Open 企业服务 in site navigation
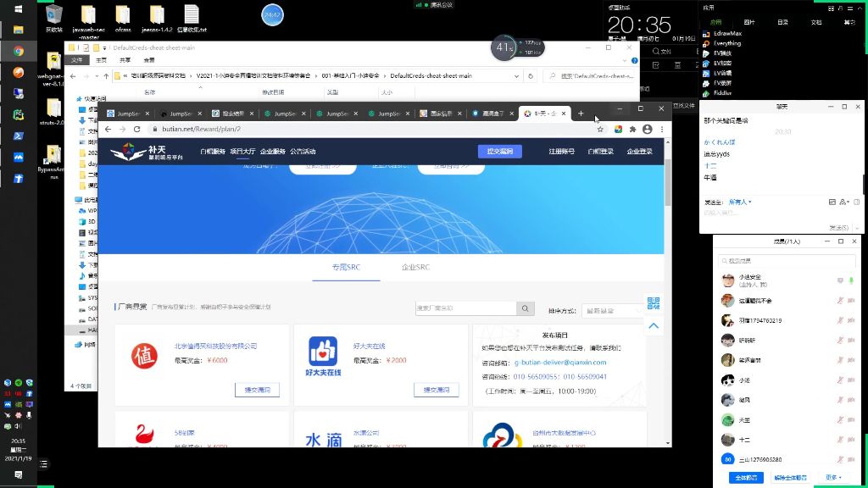This screenshot has width=868, height=488. pyautogui.click(x=272, y=152)
